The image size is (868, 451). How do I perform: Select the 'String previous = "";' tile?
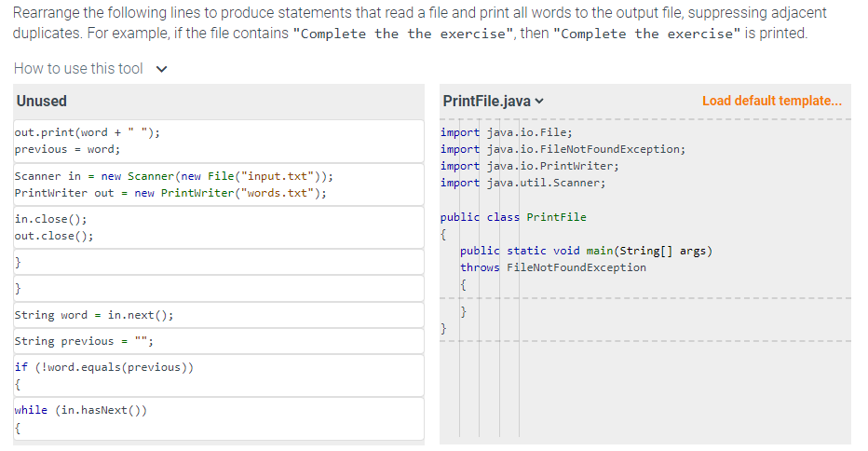pos(219,341)
